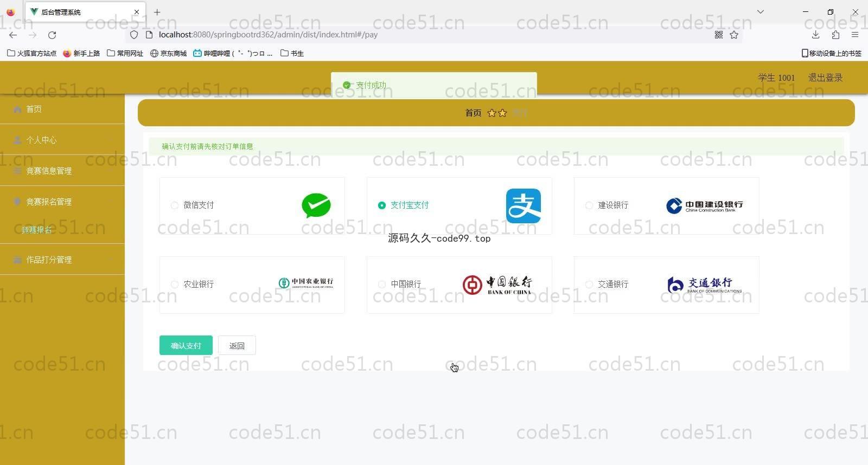This screenshot has width=868, height=465.
Task: Click the 确认支付 confirm button
Action: pyautogui.click(x=186, y=345)
